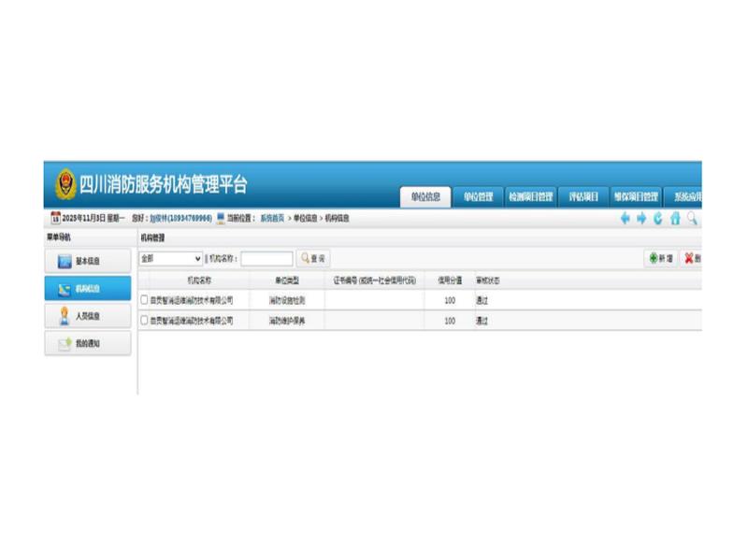Image resolution: width=748 pixels, height=560 pixels.
Task: Open the 系统应用 tab
Action: [x=683, y=196]
